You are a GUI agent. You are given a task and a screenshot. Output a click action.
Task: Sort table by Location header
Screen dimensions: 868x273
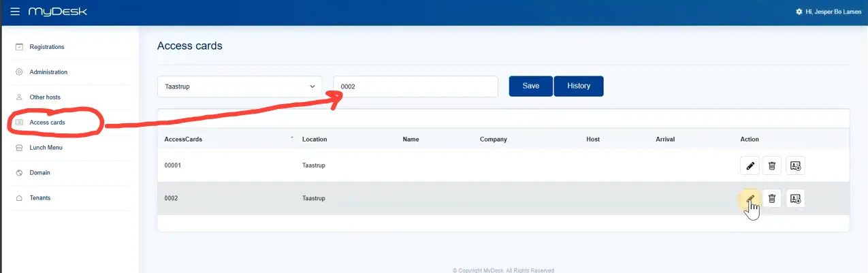click(x=315, y=140)
